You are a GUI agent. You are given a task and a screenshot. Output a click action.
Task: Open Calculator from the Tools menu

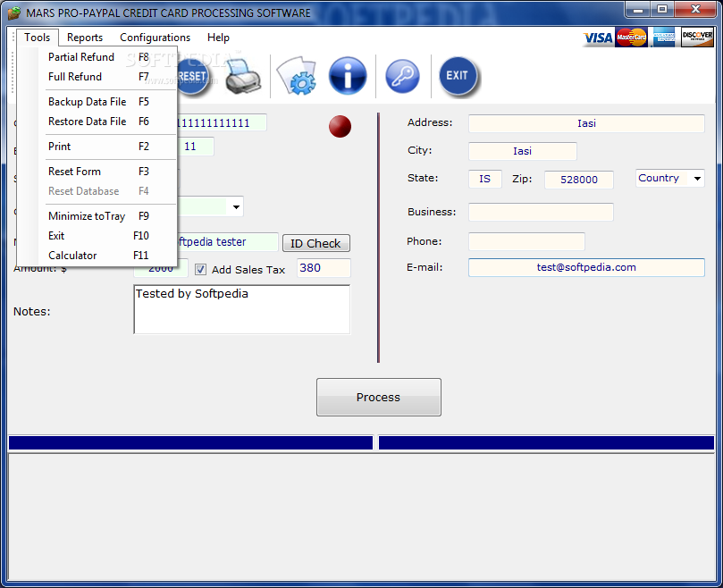[x=97, y=255]
